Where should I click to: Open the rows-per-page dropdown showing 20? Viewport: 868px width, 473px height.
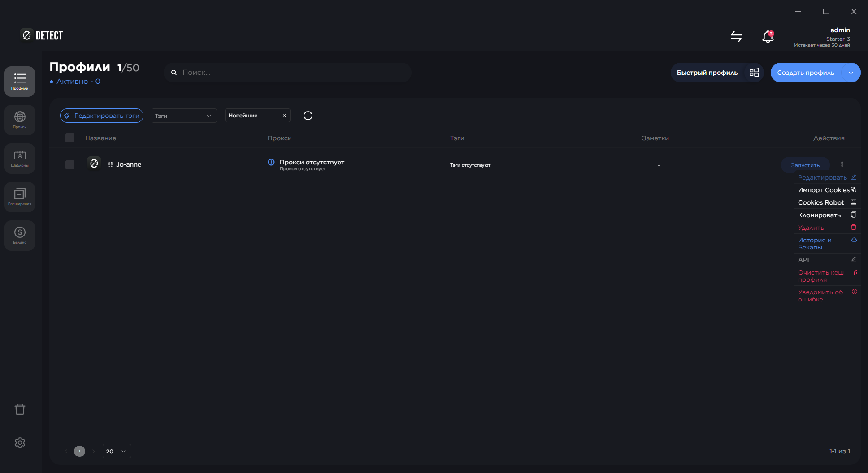[117, 451]
